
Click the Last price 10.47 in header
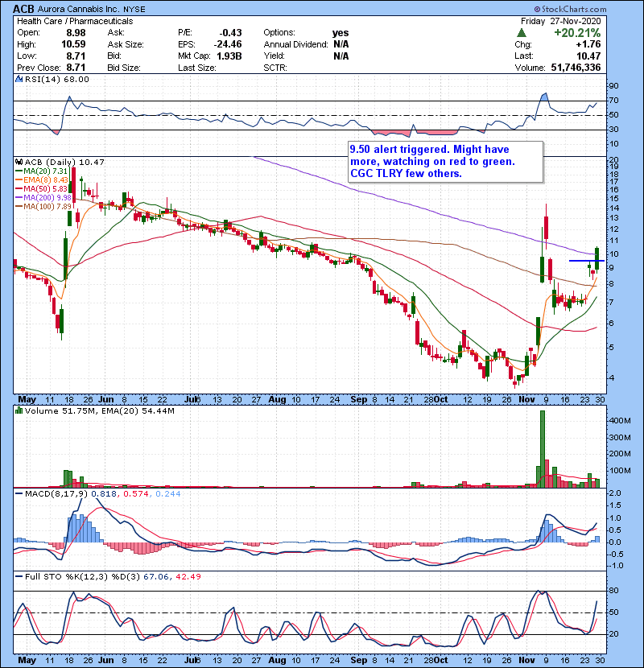coord(588,56)
